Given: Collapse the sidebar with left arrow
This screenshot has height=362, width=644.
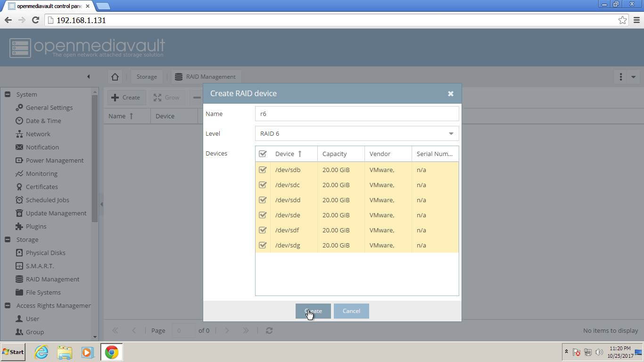Looking at the screenshot, I should coord(88,76).
